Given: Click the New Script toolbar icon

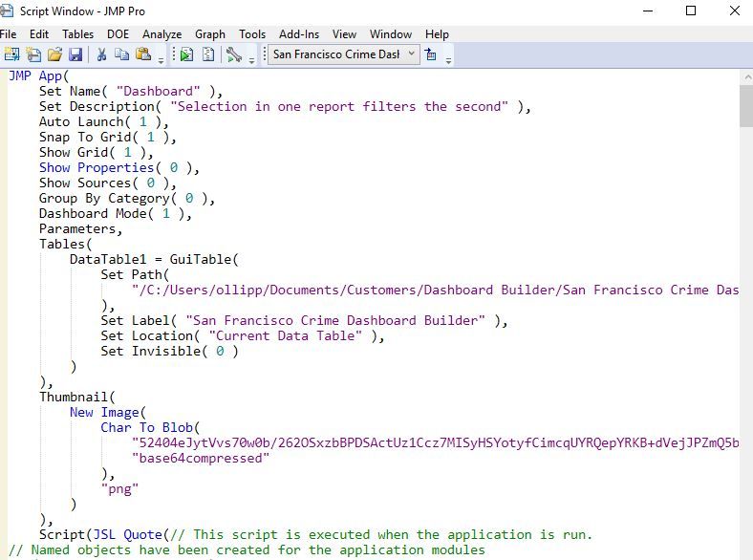Looking at the screenshot, I should [x=33, y=54].
